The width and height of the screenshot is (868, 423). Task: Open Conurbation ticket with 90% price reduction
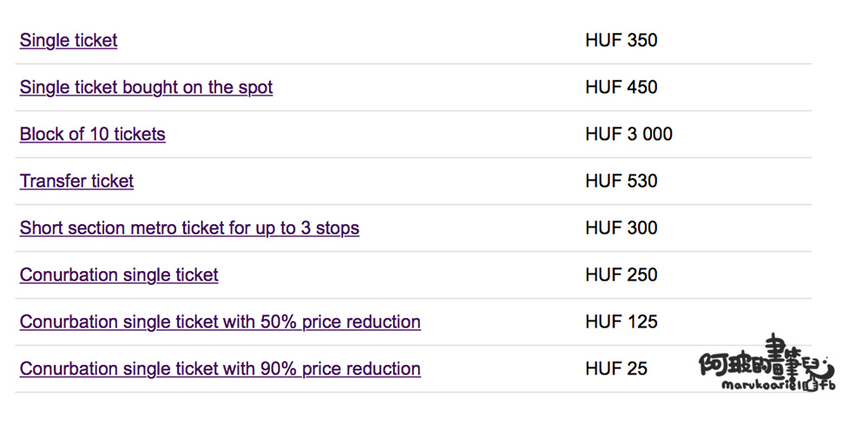coord(220,369)
